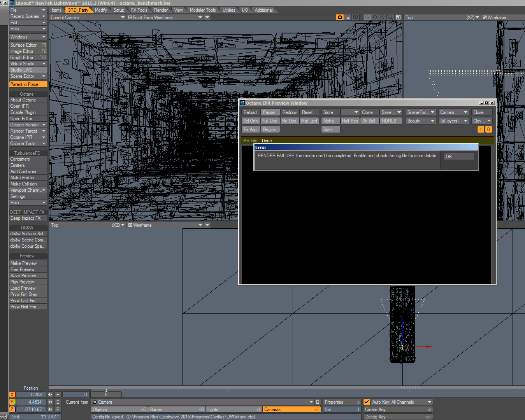The image size is (525, 420).
Task: Open the Clay mode dropdown
Action: (482, 121)
